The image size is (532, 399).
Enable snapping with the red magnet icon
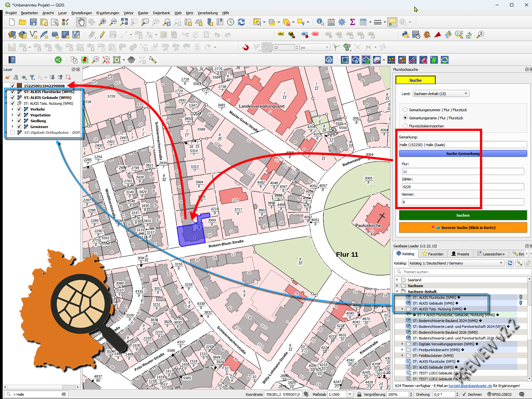(x=246, y=47)
